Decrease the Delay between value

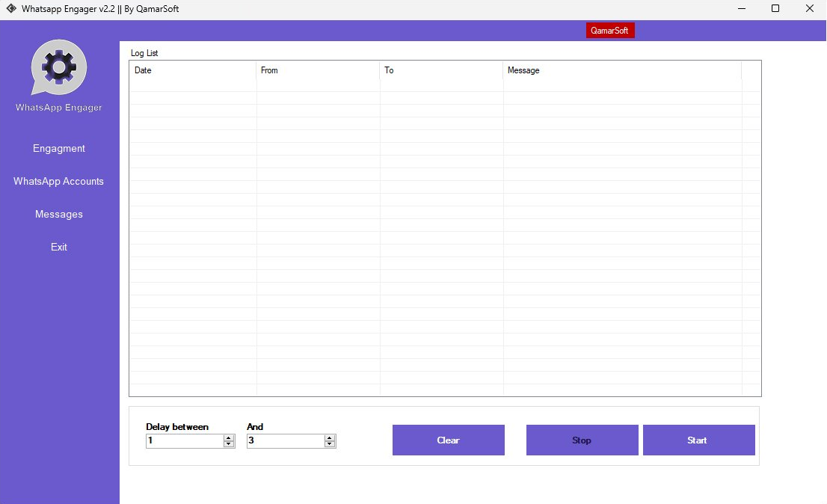pos(229,444)
